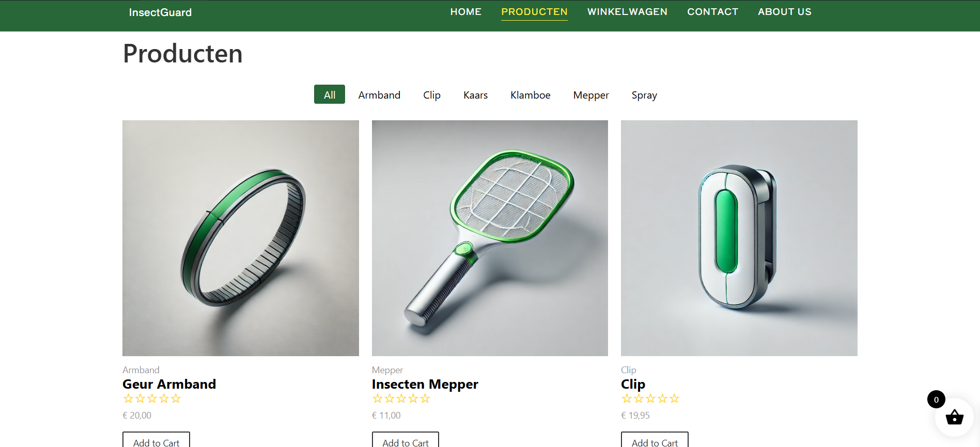
Task: Open the Contact page
Action: coord(712,12)
